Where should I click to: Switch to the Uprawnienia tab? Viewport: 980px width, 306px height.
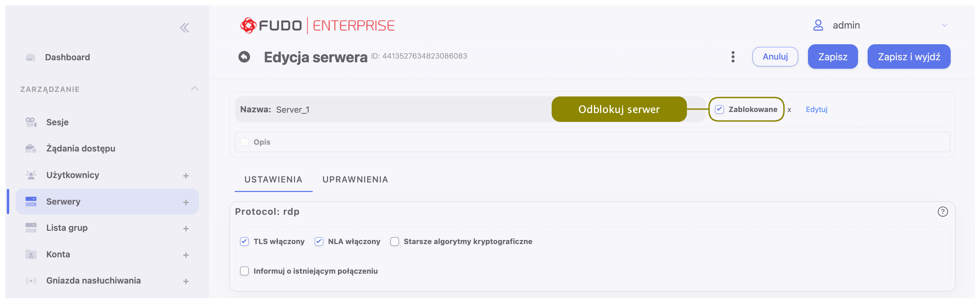(355, 179)
